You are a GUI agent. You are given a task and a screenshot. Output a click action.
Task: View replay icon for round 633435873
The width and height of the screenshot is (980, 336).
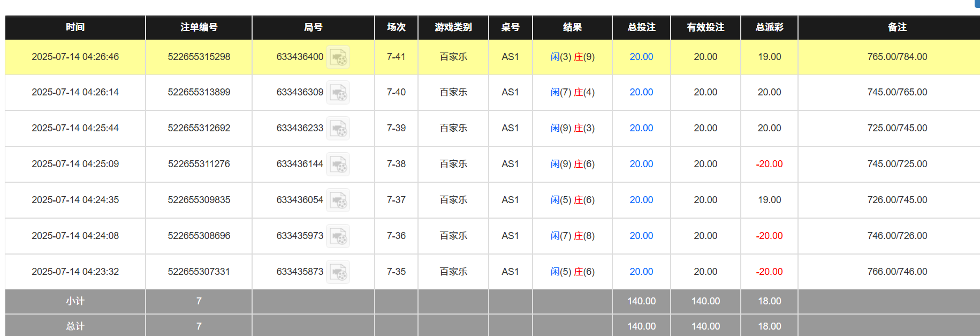tap(338, 272)
